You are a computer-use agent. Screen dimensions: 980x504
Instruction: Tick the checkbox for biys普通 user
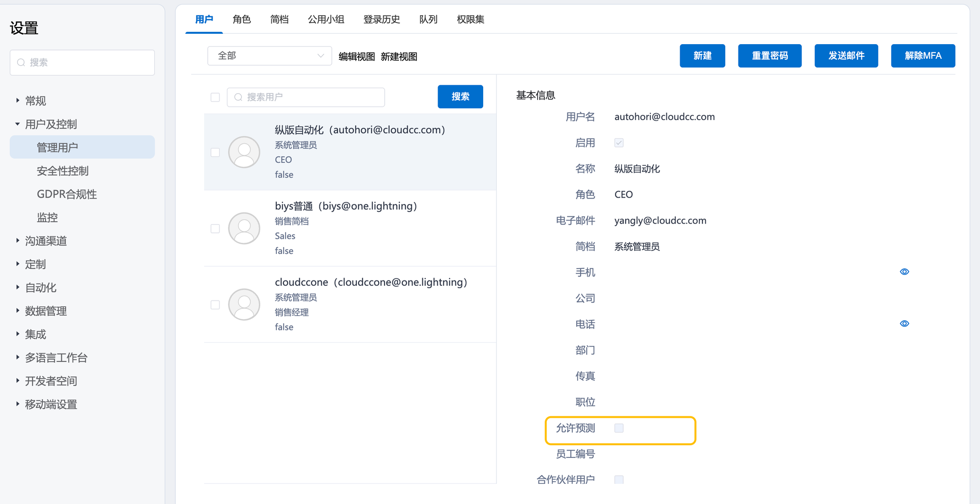(215, 228)
